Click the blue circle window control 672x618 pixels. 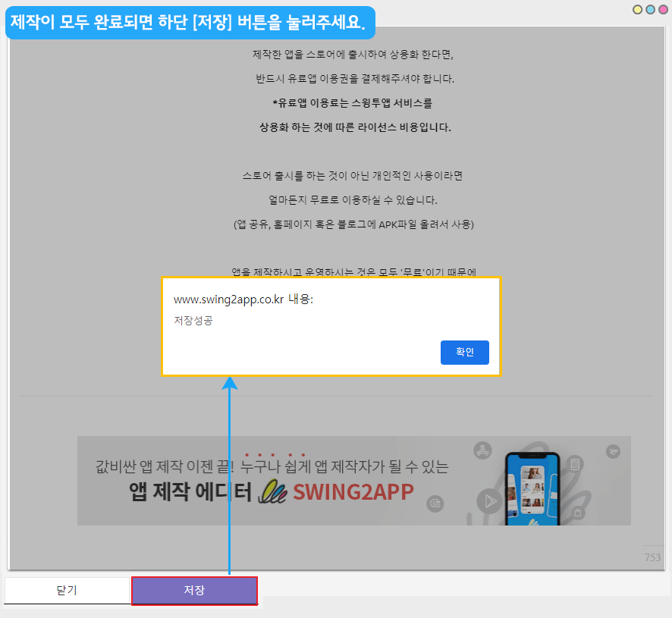click(650, 10)
